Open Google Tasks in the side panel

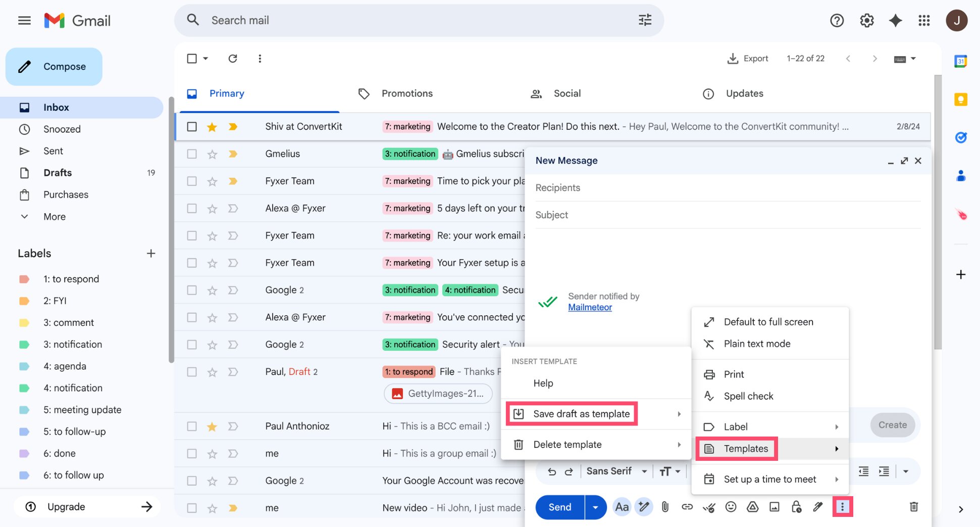tap(961, 137)
